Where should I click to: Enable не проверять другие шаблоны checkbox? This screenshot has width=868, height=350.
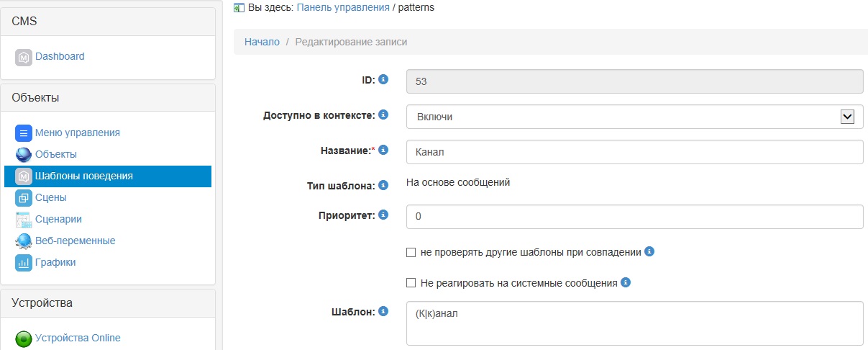tap(411, 253)
